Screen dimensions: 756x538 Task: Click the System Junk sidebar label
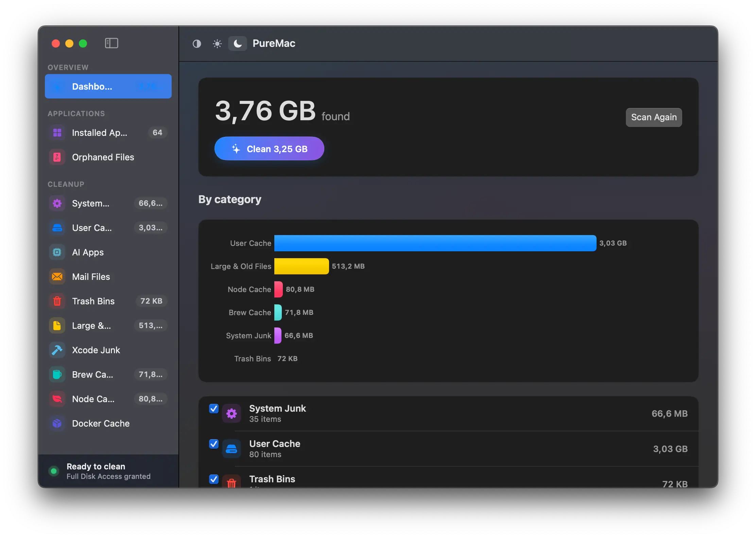tap(91, 203)
